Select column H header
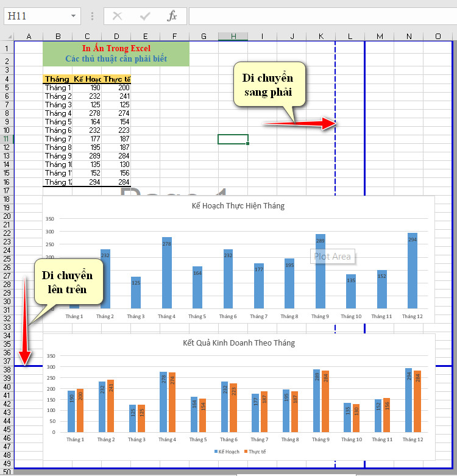457x476 pixels. pos(233,37)
